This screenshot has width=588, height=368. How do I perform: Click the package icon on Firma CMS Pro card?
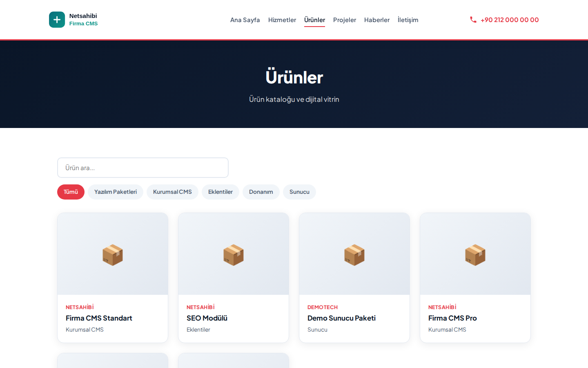(475, 255)
